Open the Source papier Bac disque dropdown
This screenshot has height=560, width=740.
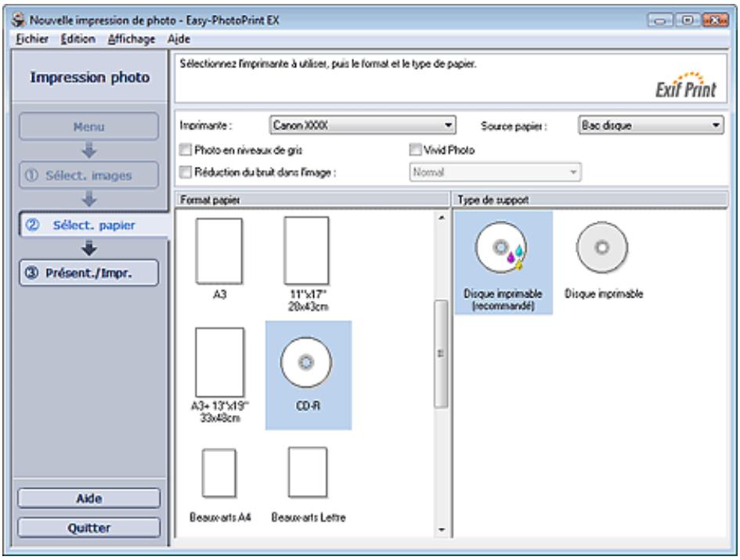pos(651,125)
